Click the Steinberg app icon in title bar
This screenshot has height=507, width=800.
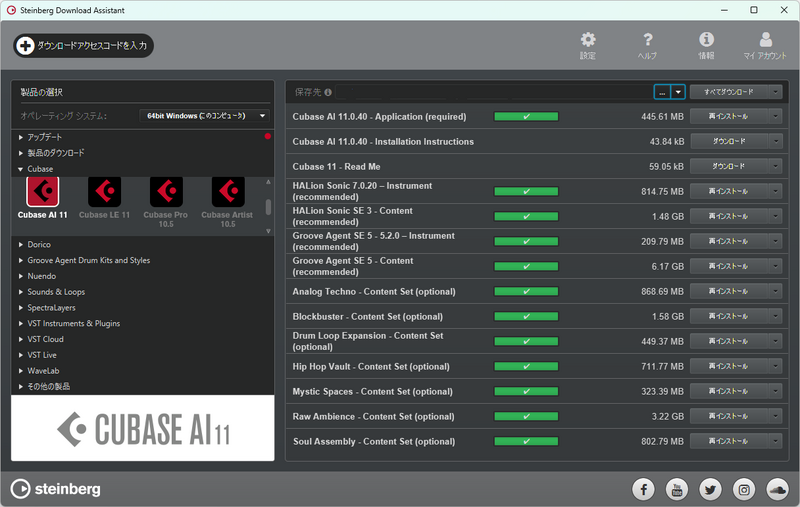pyautogui.click(x=11, y=10)
